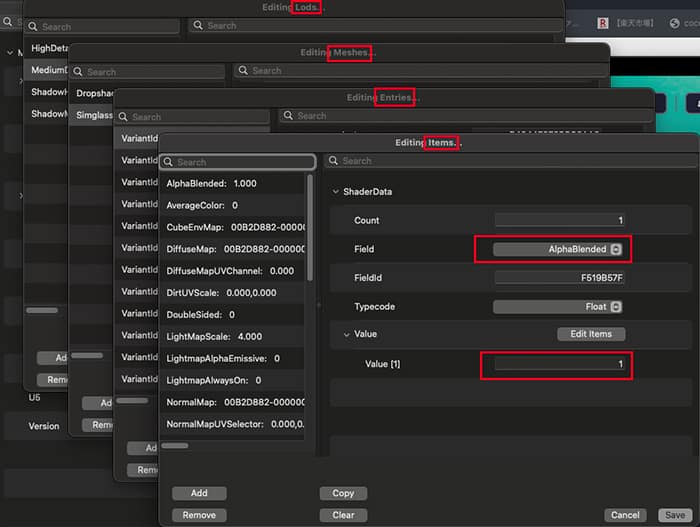Collapse the ShaderData section
Viewport: 700px width, 527px height.
[335, 192]
